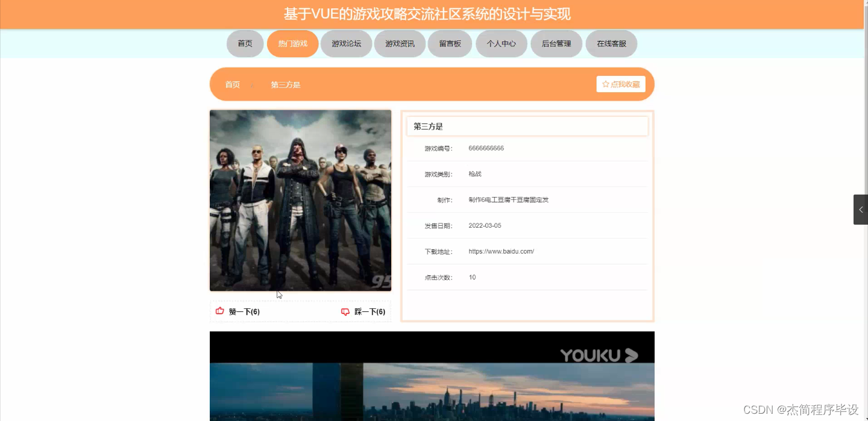Screen dimensions: 868x421
Task: Click the page header title text
Action: tap(427, 14)
